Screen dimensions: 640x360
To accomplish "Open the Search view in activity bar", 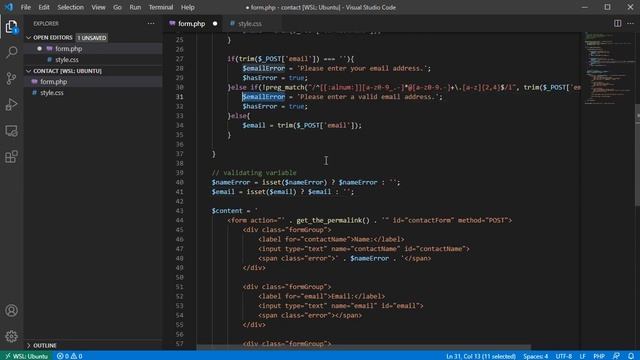I will pos(11,52).
